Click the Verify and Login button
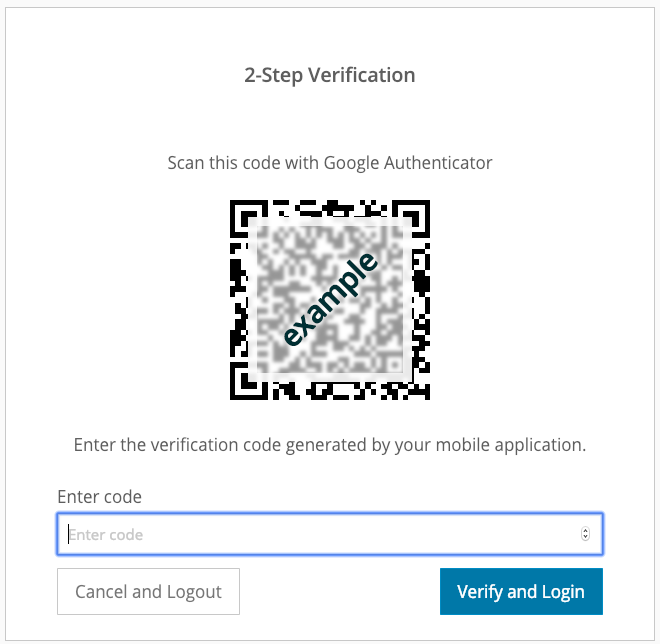660x644 pixels. click(521, 591)
